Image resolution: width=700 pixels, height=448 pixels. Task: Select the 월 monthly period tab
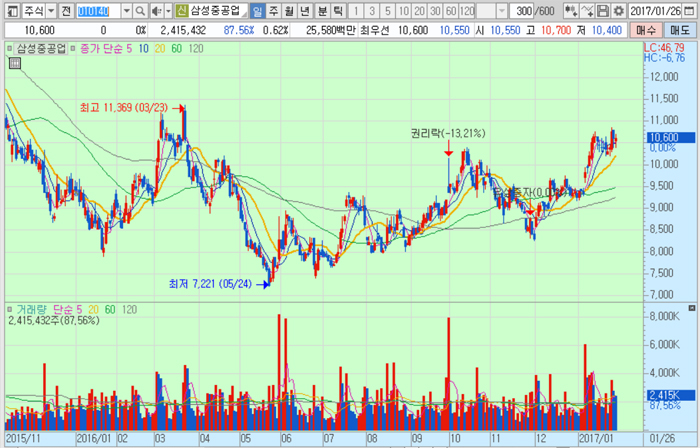click(x=290, y=11)
